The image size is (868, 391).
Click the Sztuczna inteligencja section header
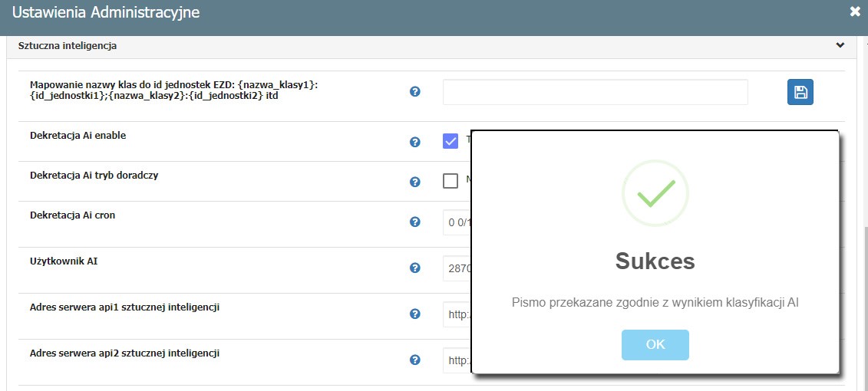[x=68, y=46]
